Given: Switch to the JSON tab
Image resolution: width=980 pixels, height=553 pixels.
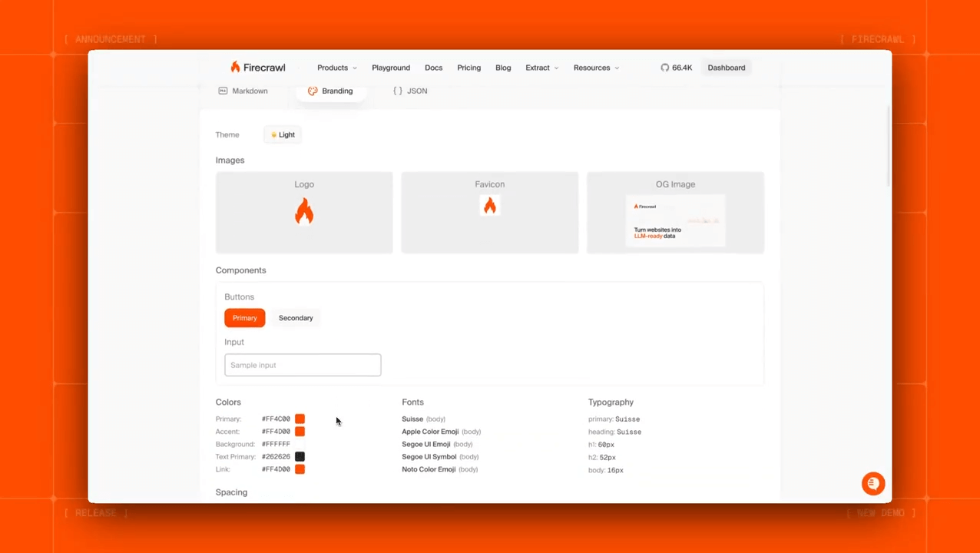Looking at the screenshot, I should tap(410, 91).
